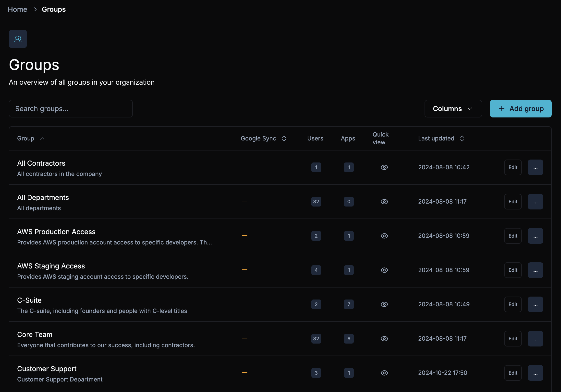Click users count 3 for Customer Support
This screenshot has width=561, height=392.
pos(316,373)
